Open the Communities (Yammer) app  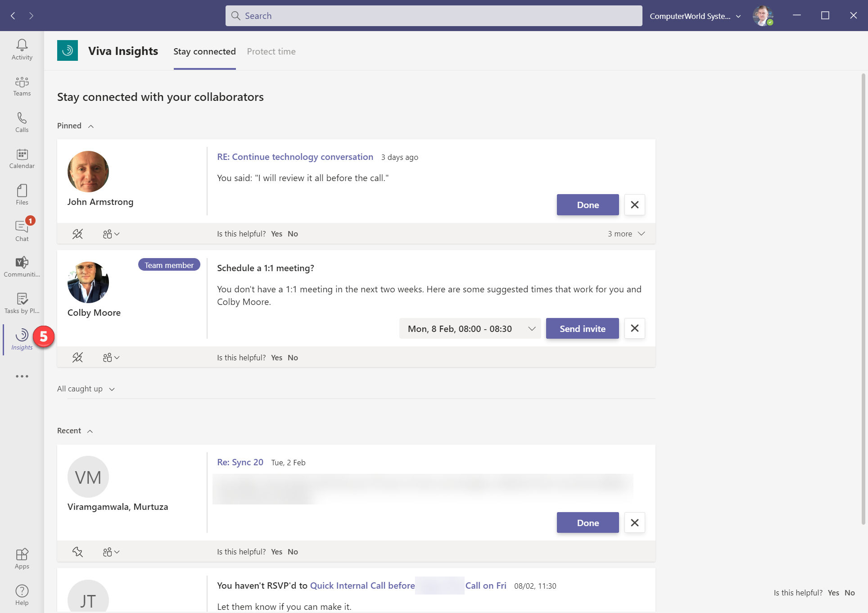22,266
